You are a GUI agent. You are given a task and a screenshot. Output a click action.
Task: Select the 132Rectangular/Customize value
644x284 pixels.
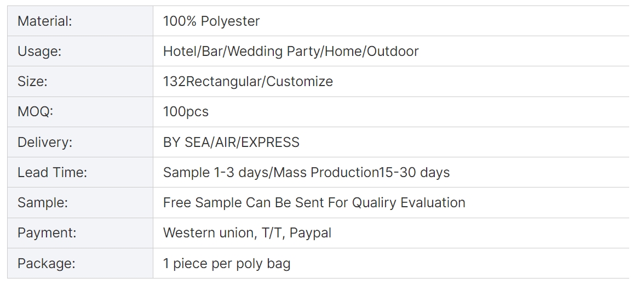click(248, 81)
